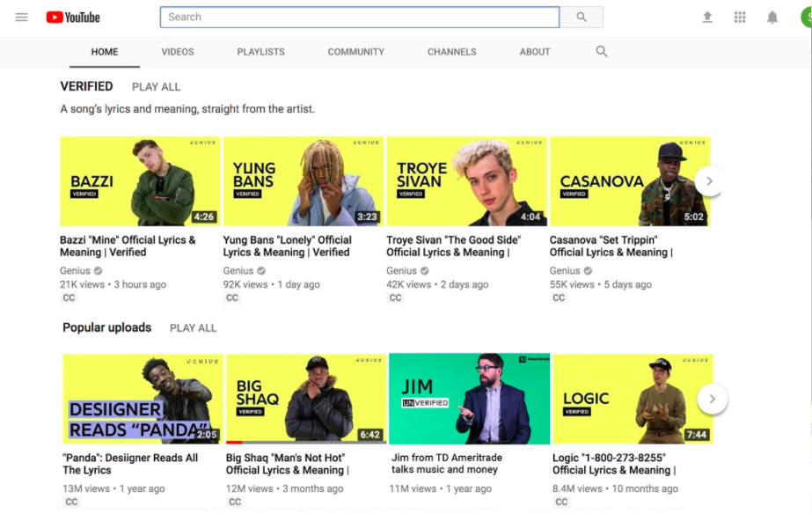812x514 pixels.
Task: Switch to the COMMUNITY tab
Action: (355, 52)
